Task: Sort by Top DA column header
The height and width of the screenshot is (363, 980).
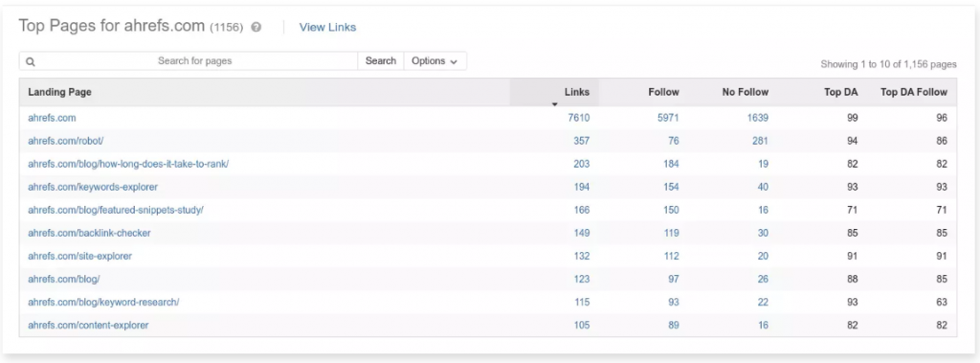Action: 841,92
